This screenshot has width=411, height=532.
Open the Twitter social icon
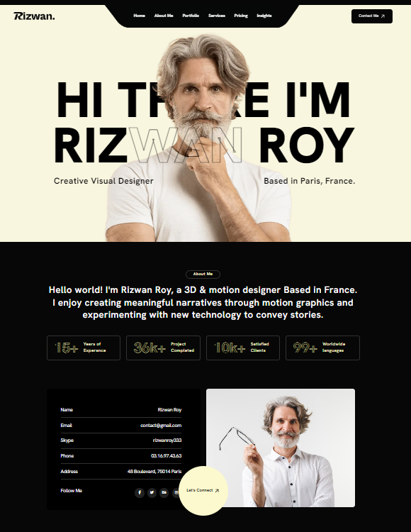coord(152,492)
